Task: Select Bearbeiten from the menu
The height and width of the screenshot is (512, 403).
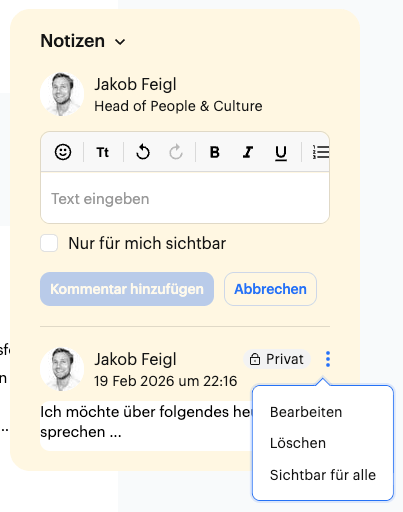Action: [306, 412]
